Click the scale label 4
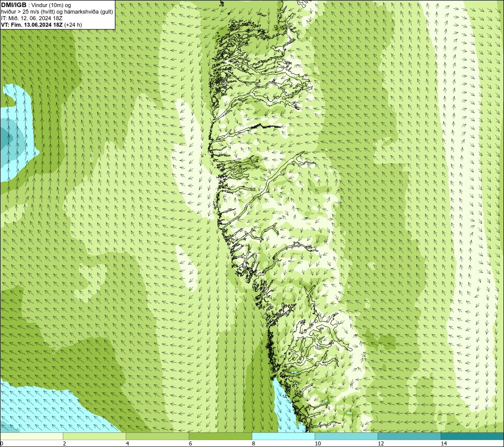Viewport: 504px width, 447px height. click(128, 443)
